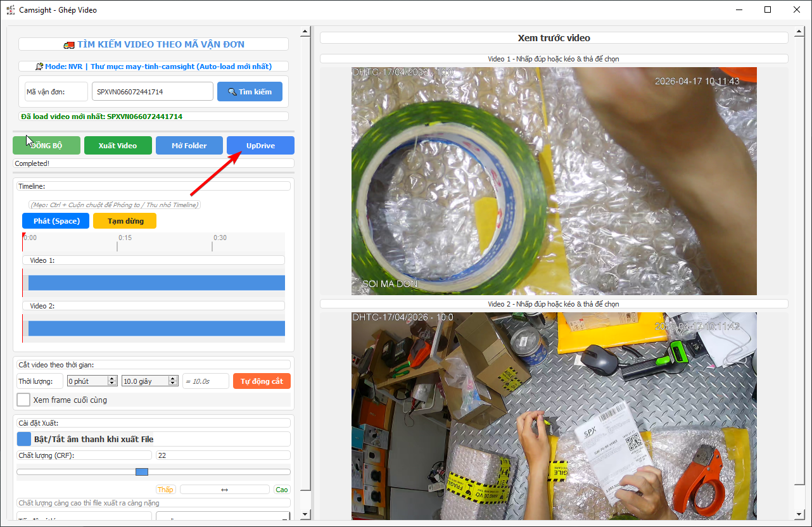Start playback with Phát (Space) button
The height and width of the screenshot is (527, 812).
click(x=56, y=221)
